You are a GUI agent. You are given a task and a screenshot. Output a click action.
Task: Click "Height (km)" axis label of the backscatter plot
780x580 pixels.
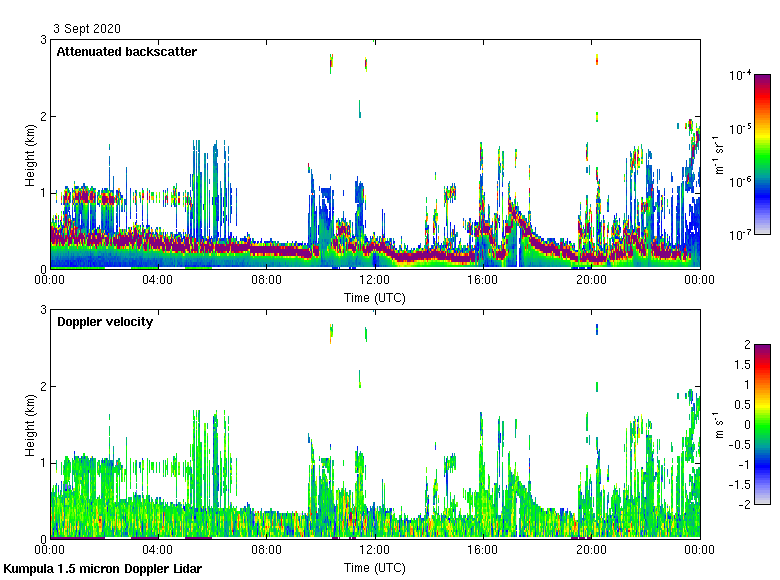31,154
